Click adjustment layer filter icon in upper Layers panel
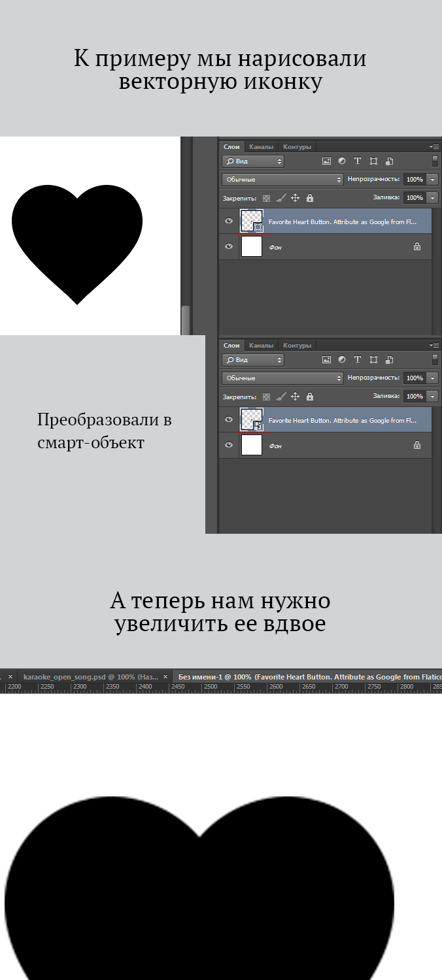This screenshot has height=980, width=442. coord(342,161)
